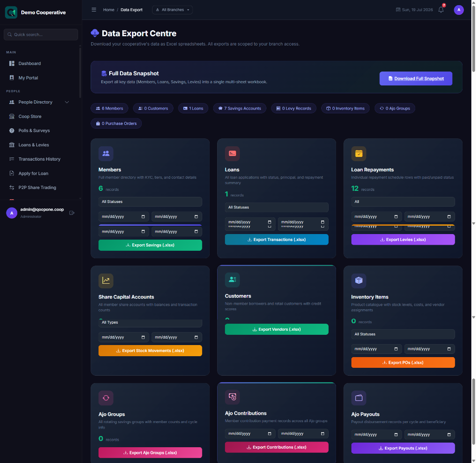Click Export Vendors (.xlsx) button

(277, 329)
